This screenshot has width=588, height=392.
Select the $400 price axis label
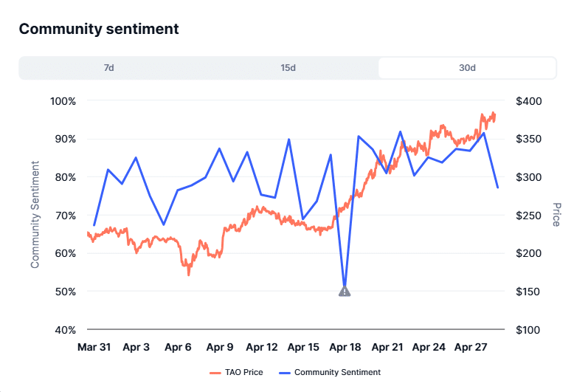[x=529, y=101]
